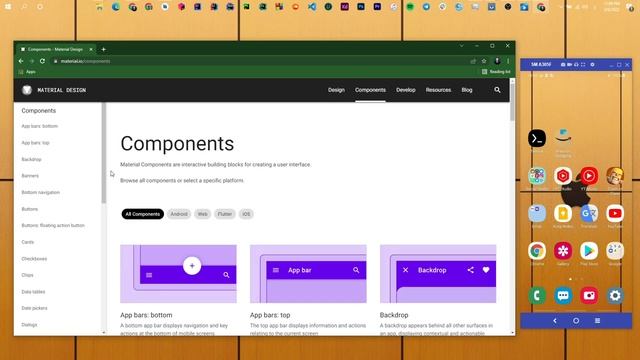640x360 pixels.
Task: Open Date pickers in the sidebar
Action: coord(34,308)
